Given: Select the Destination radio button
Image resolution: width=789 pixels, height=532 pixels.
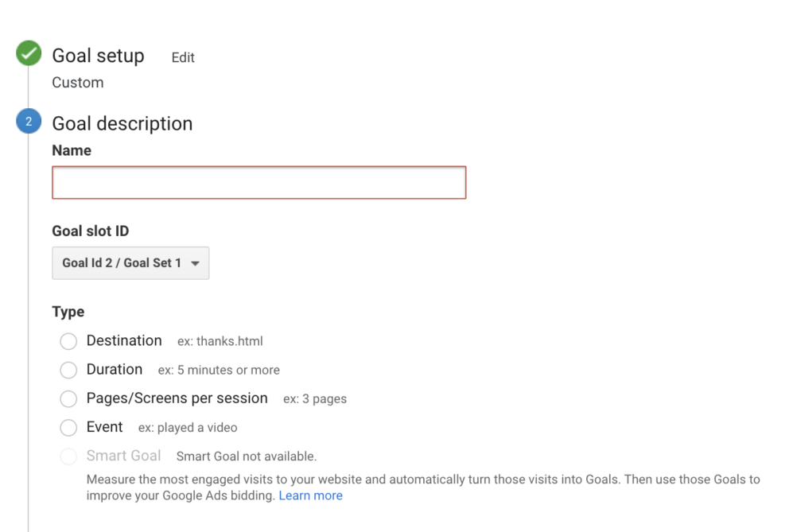Looking at the screenshot, I should click(69, 341).
